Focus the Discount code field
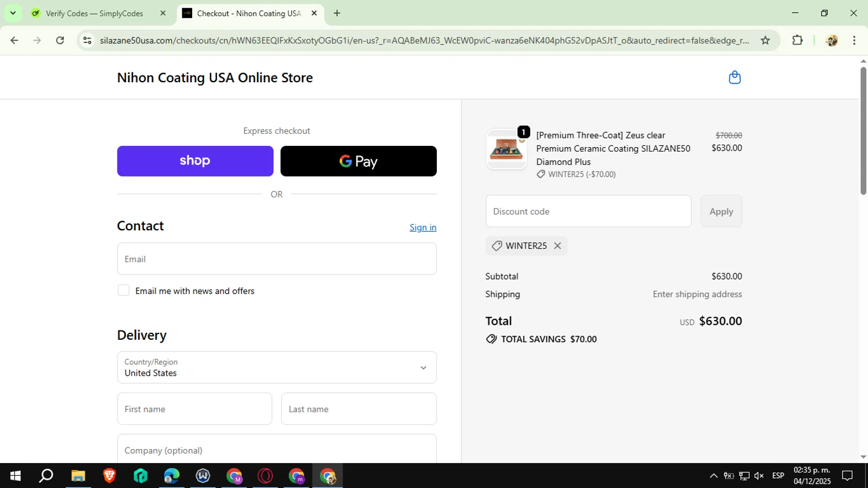Screen dimensions: 868x488 click(589, 211)
